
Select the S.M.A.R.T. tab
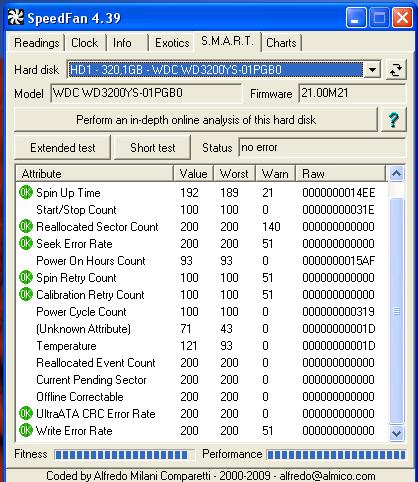click(227, 41)
